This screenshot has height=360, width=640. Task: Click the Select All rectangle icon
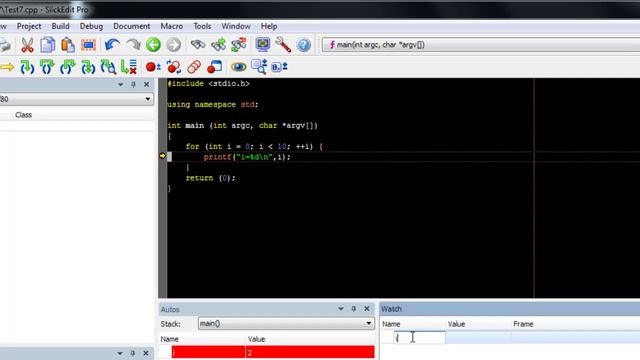[x=88, y=45]
